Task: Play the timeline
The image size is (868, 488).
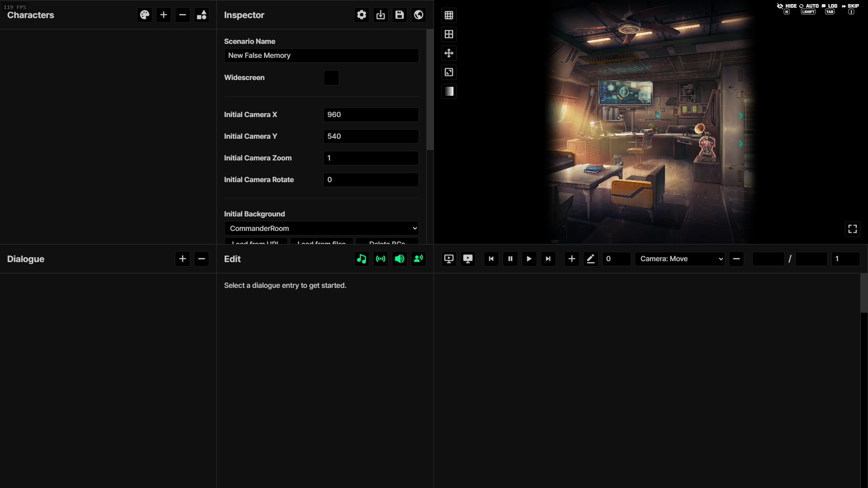Action: [529, 259]
